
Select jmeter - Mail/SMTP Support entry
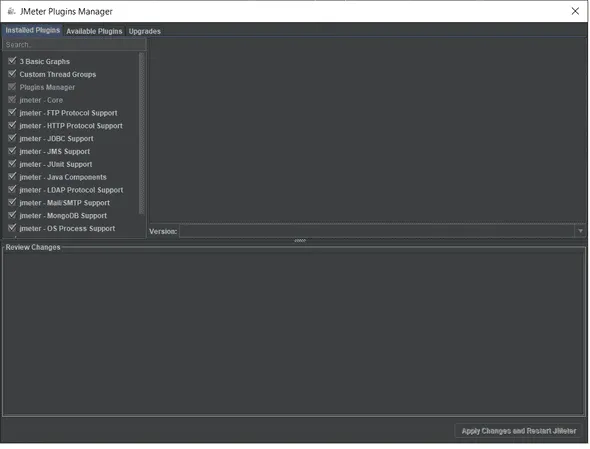[64, 203]
